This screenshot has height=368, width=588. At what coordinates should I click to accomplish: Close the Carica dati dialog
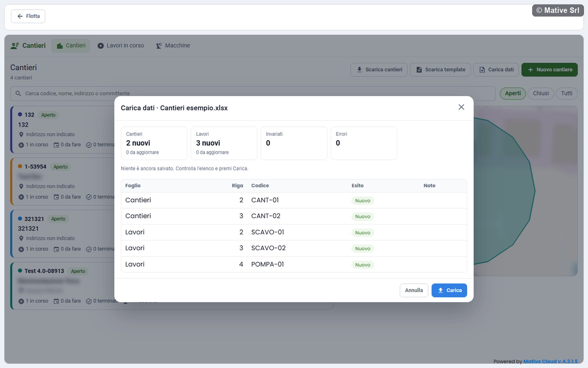point(461,107)
